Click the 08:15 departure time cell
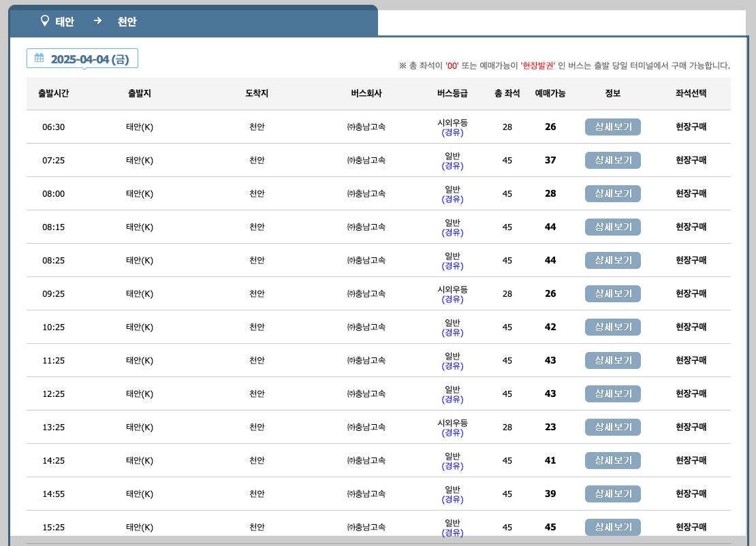Screen dimensions: 756x546 [54, 227]
